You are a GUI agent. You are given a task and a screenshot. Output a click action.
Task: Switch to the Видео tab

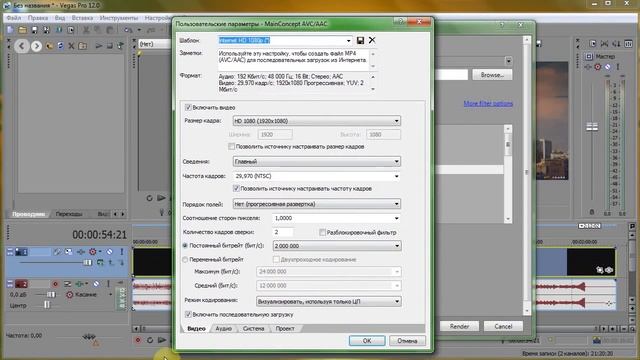point(196,329)
